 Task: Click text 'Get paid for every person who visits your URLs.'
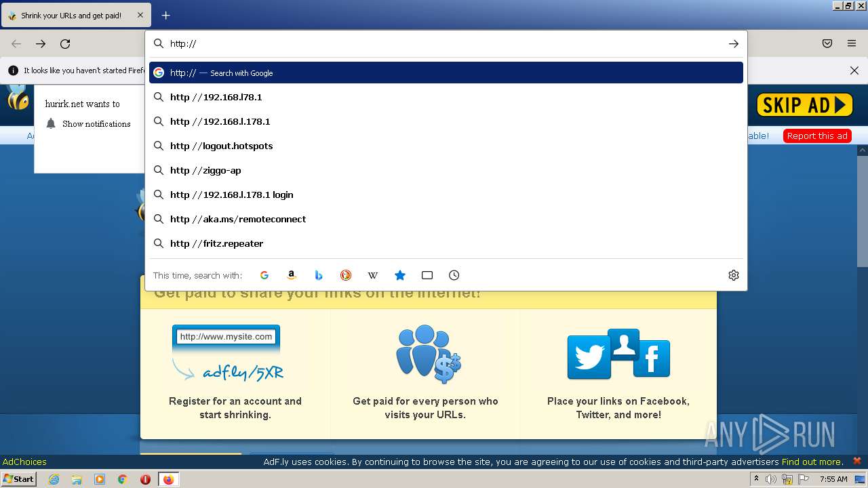[425, 408]
